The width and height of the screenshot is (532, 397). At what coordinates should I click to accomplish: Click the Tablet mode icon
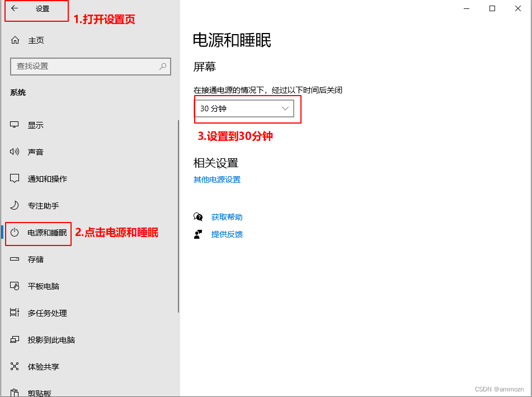[x=14, y=286]
